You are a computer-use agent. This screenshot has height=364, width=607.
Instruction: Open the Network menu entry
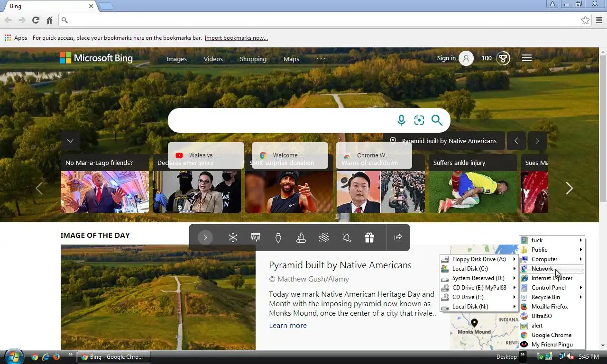tap(552, 269)
